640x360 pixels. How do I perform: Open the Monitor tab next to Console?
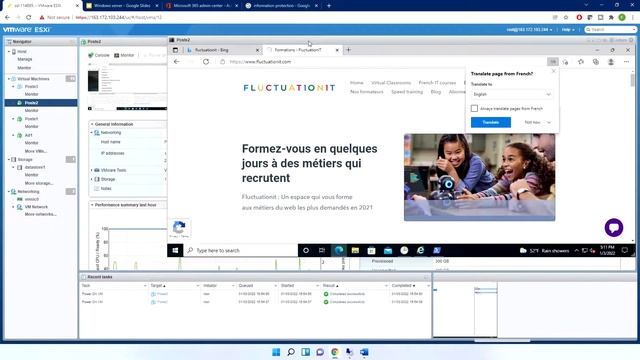click(124, 55)
